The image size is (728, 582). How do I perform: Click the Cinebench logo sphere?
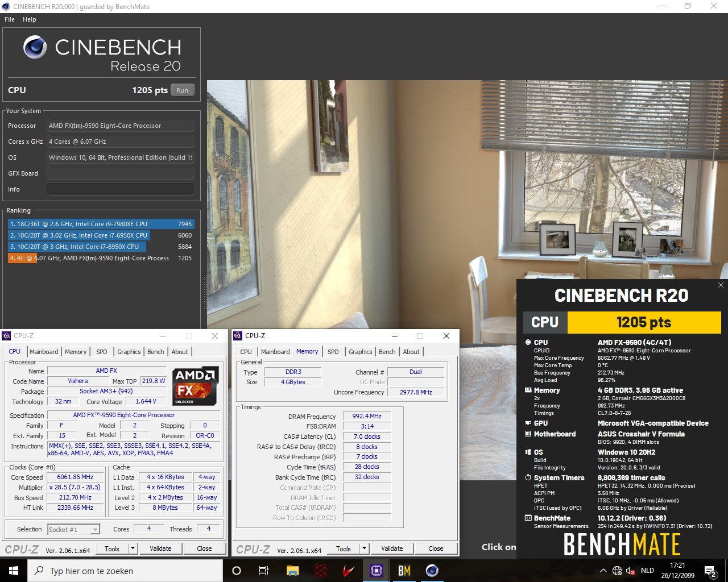35,47
